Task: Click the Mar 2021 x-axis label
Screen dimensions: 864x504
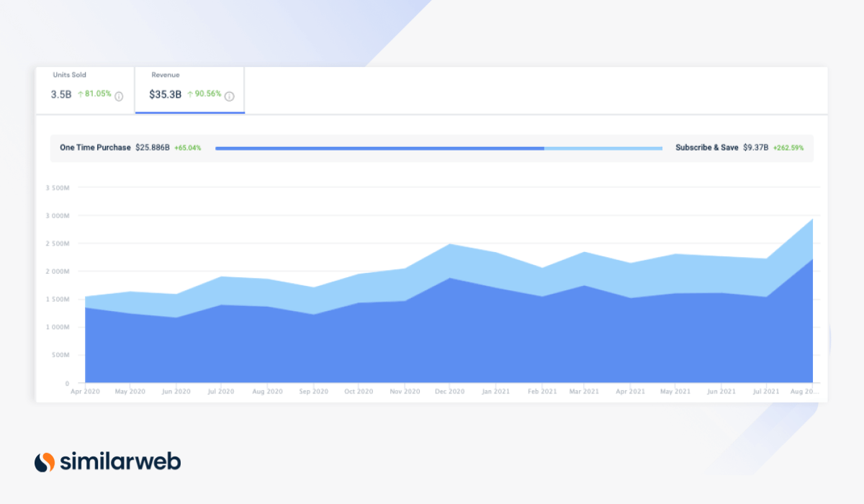Action: [584, 392]
